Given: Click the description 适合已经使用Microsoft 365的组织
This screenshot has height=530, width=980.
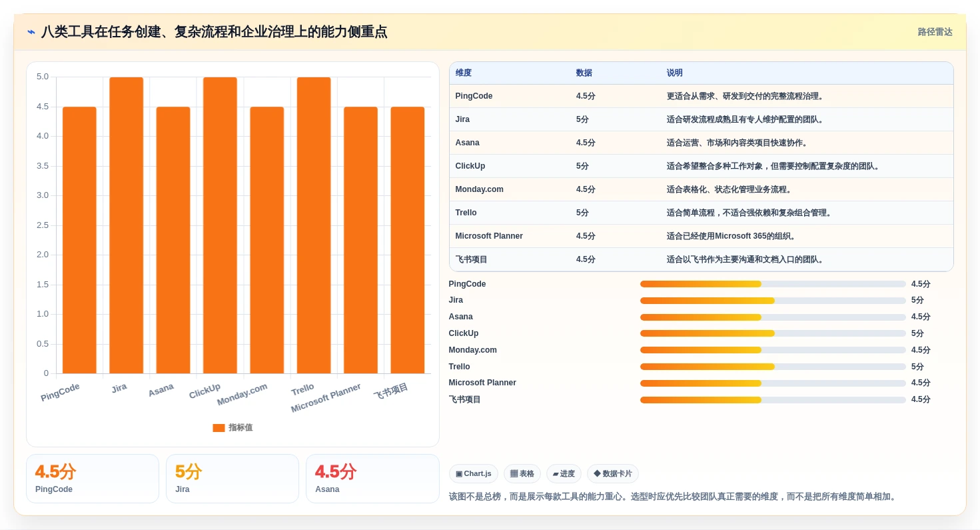Looking at the screenshot, I should tap(732, 236).
